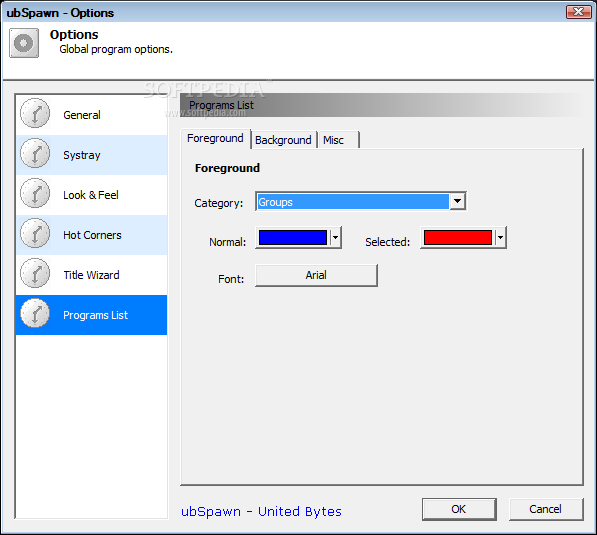Click the Look & Feel section icon
The height and width of the screenshot is (535, 597).
35,193
